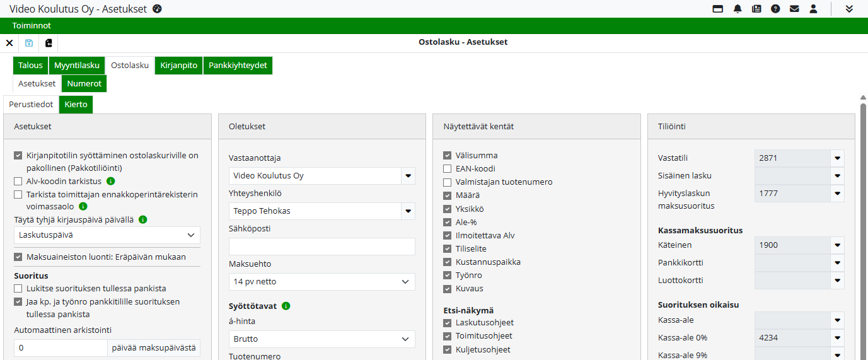
Task: Open the user profile icon
Action: pyautogui.click(x=813, y=9)
